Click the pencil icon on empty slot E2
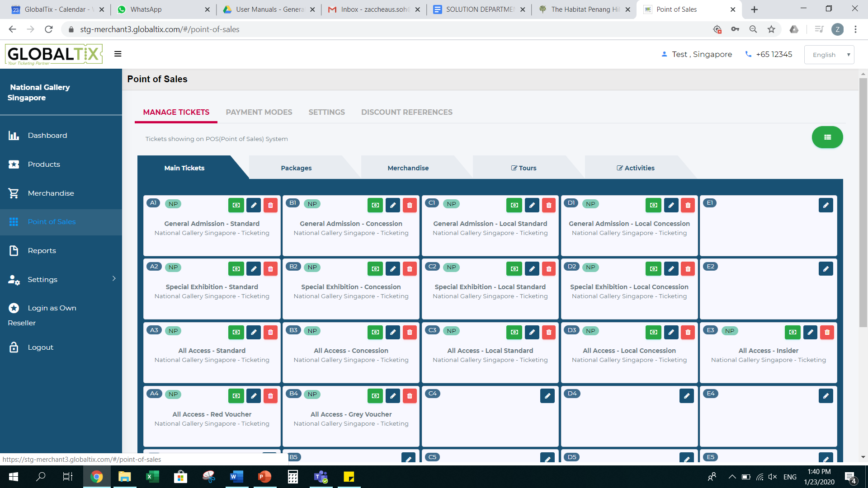This screenshot has height=488, width=868. (826, 269)
